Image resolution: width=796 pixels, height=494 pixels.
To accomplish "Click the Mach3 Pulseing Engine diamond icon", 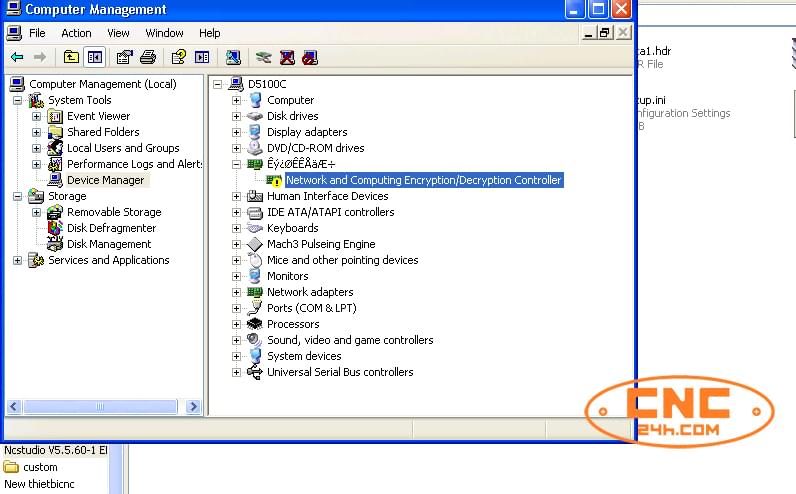I will pyautogui.click(x=254, y=244).
